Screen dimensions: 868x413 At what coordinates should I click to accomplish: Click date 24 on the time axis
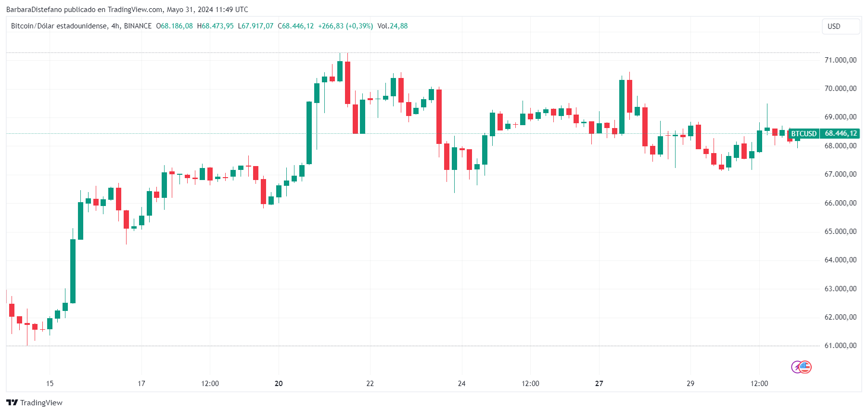[461, 384]
